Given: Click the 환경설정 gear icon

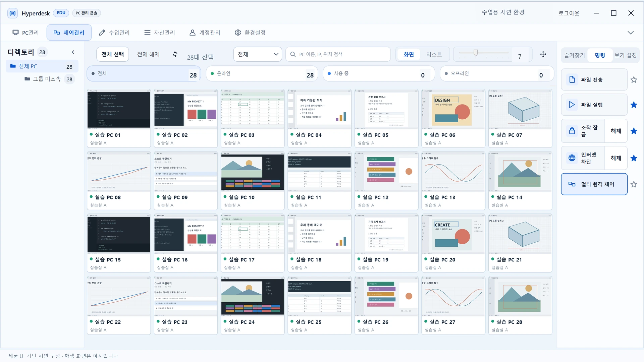Looking at the screenshot, I should (238, 33).
